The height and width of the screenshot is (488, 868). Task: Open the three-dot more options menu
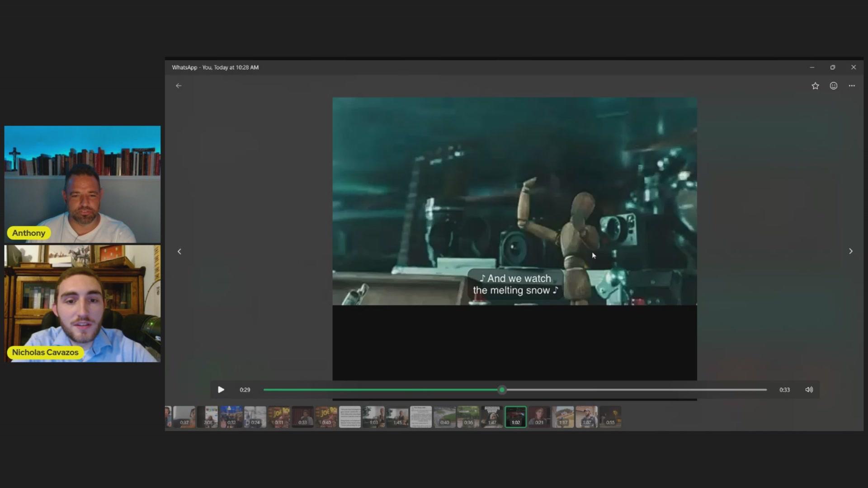[852, 86]
